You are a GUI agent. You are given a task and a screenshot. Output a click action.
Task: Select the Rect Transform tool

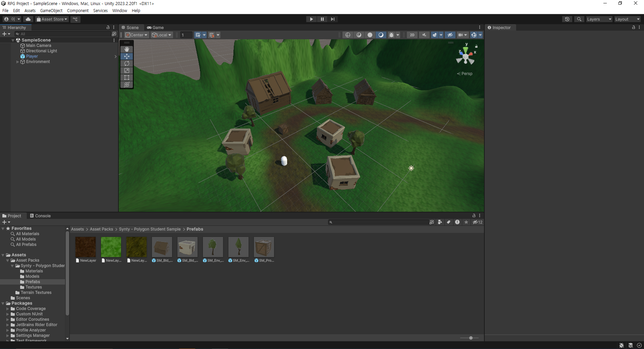point(126,78)
